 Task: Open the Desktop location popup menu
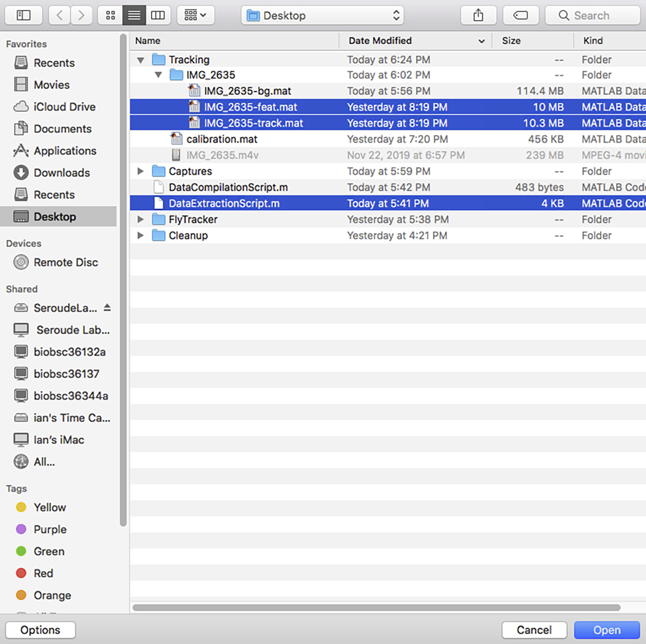tap(323, 16)
